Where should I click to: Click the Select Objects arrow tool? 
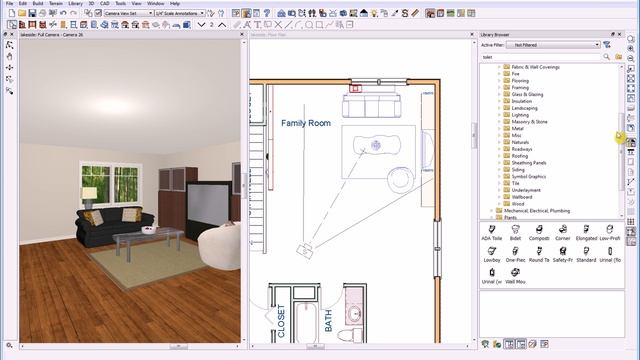point(12,25)
